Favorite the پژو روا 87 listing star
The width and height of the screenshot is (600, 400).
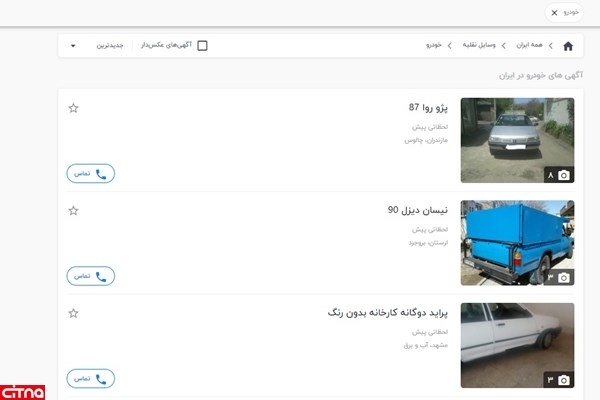pyautogui.click(x=73, y=108)
